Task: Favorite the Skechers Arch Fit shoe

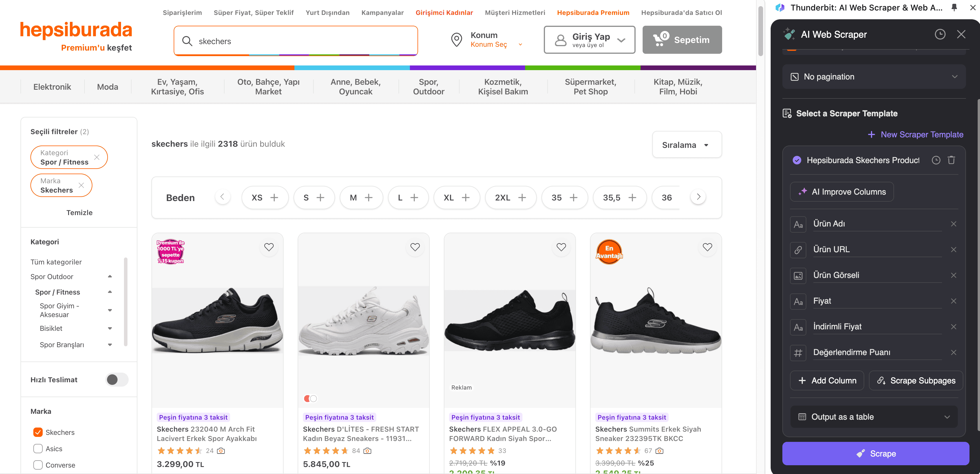Action: coord(269,247)
